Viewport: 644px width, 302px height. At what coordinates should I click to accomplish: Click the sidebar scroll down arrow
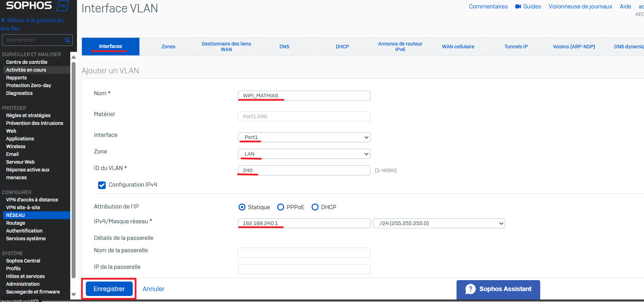pyautogui.click(x=73, y=295)
